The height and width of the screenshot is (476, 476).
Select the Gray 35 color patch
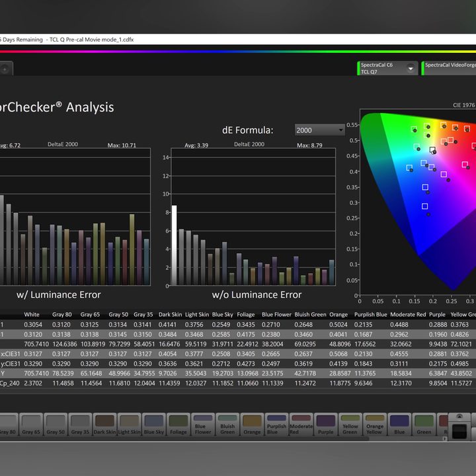[80, 424]
